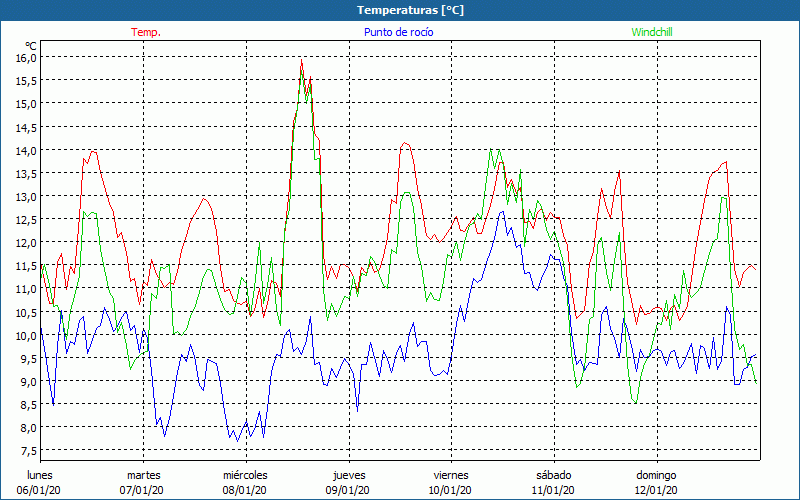Click the 13,0 y-axis value
The height and width of the screenshot is (500, 800).
coord(26,196)
